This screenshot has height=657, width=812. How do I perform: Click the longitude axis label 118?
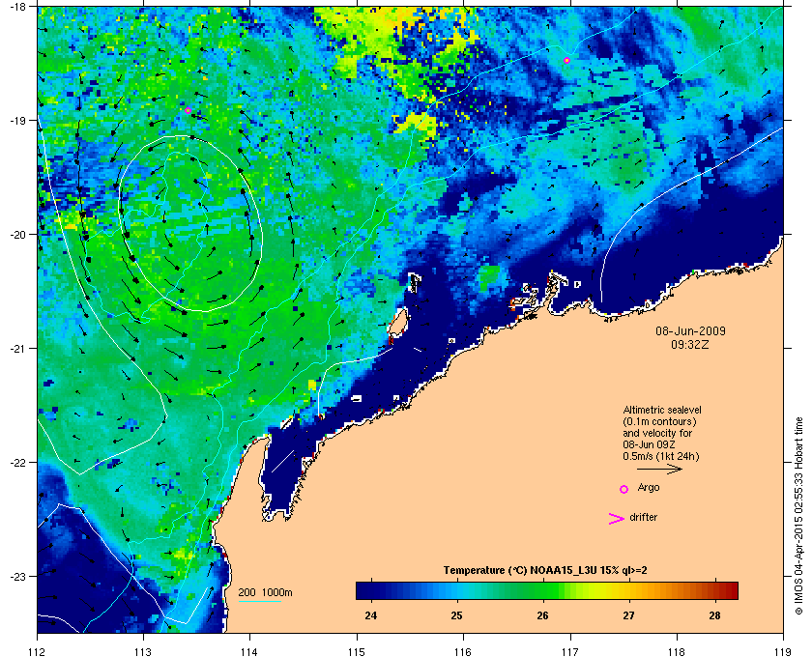[x=677, y=652]
